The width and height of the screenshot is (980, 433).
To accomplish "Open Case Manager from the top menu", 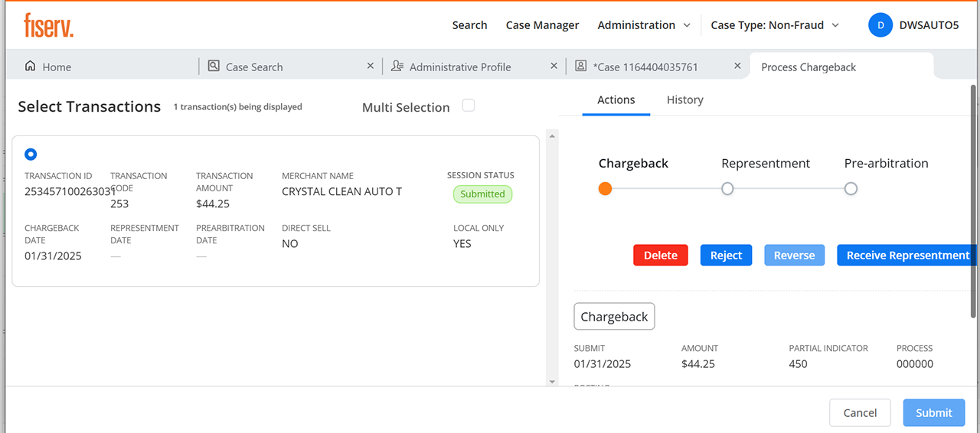I will pyautogui.click(x=542, y=25).
